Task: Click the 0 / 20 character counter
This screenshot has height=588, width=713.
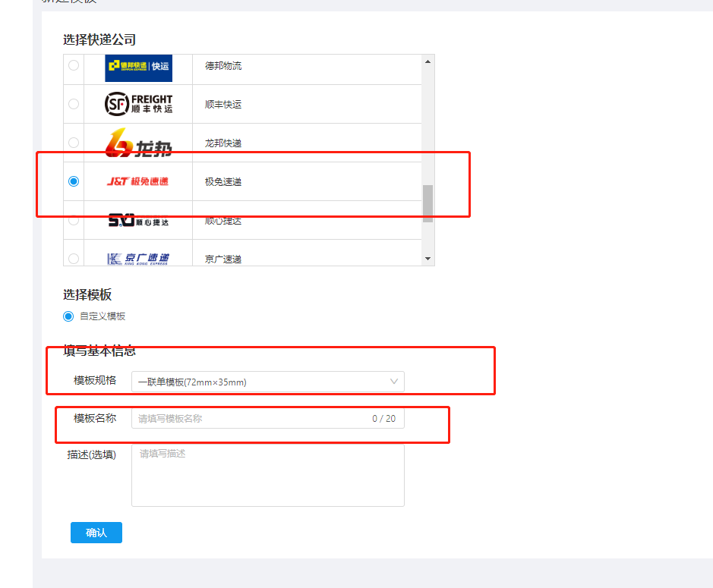Action: pos(383,419)
